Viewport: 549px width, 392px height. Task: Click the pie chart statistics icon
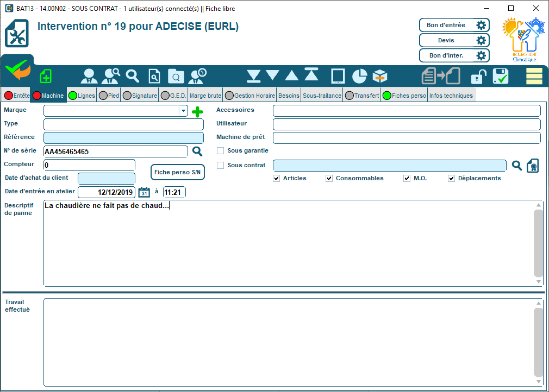click(360, 76)
